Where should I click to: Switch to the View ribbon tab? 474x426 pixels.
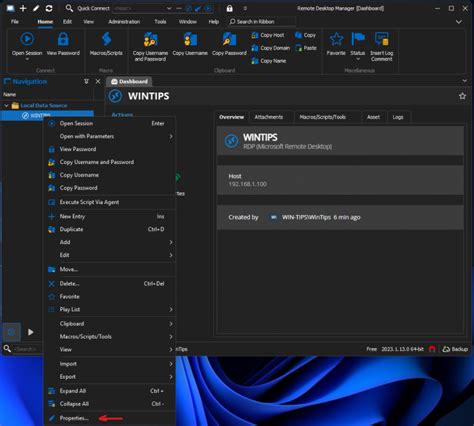pyautogui.click(x=88, y=22)
